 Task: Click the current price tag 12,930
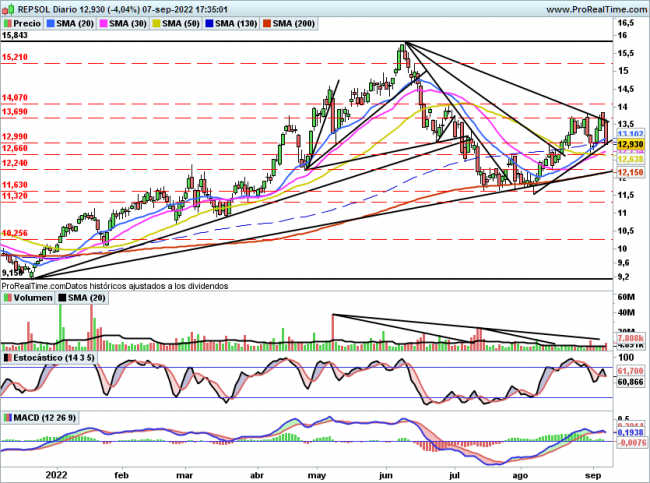(x=630, y=144)
